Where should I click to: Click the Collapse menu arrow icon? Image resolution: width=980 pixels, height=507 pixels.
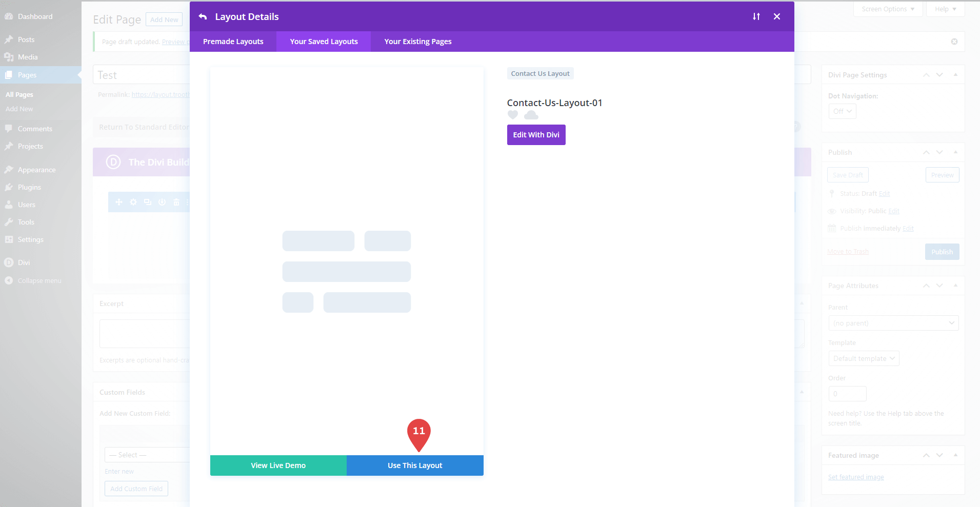9,280
